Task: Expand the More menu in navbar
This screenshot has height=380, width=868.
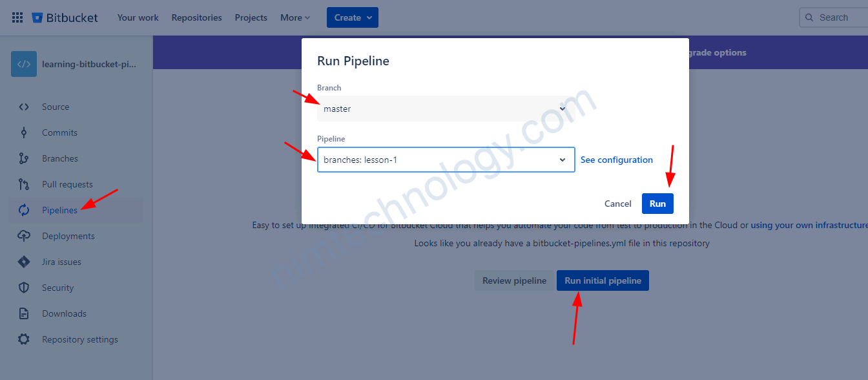Action: point(295,17)
